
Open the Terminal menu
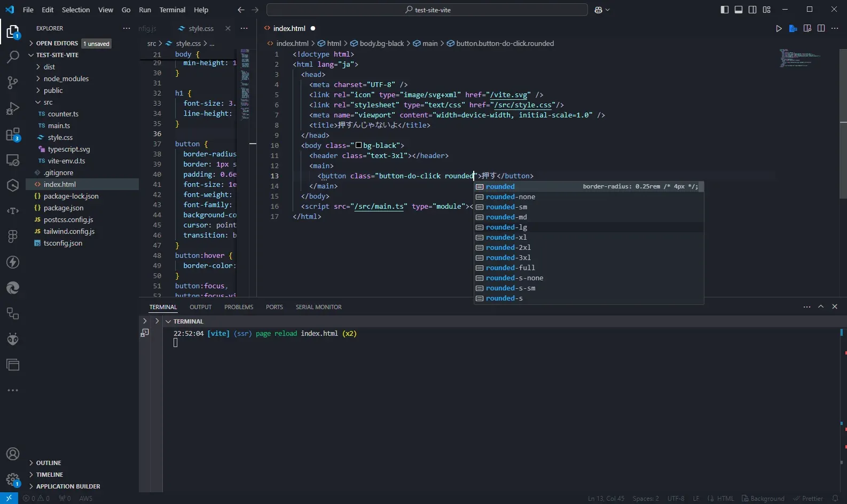[x=172, y=10]
